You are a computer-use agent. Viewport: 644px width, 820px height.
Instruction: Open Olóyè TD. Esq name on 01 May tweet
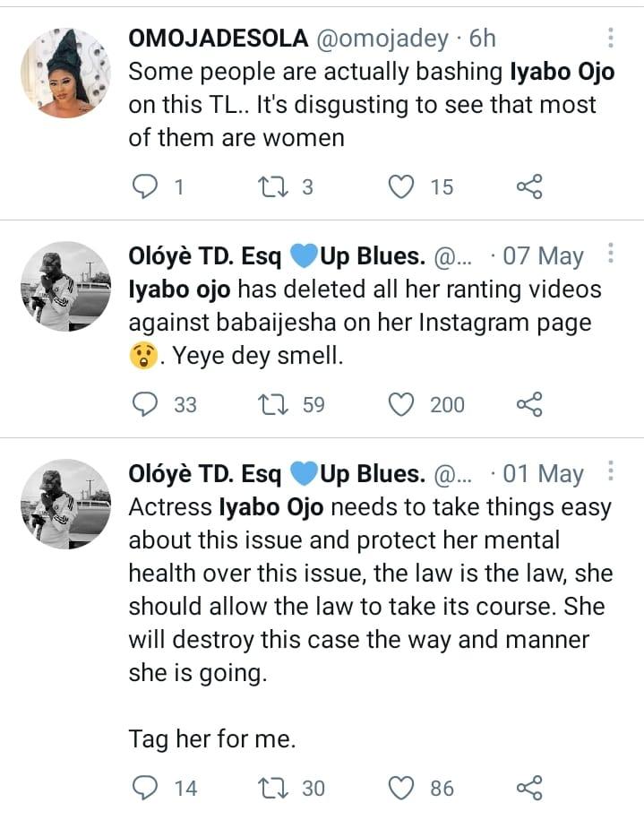[x=204, y=474]
